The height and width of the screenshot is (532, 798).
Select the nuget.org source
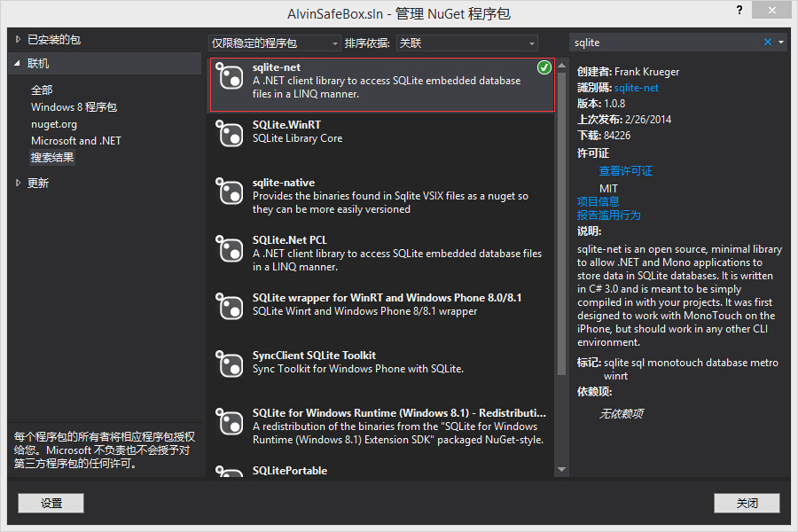point(54,124)
